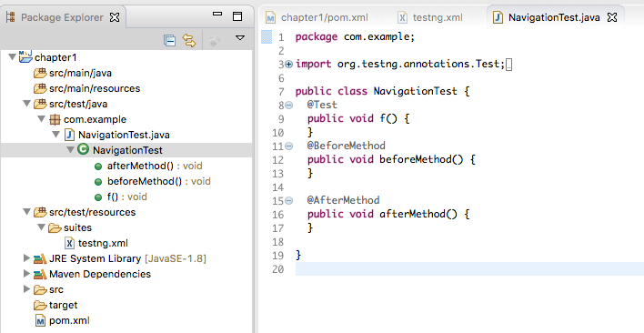Select the com.example package icon
644x333 pixels.
[55, 119]
